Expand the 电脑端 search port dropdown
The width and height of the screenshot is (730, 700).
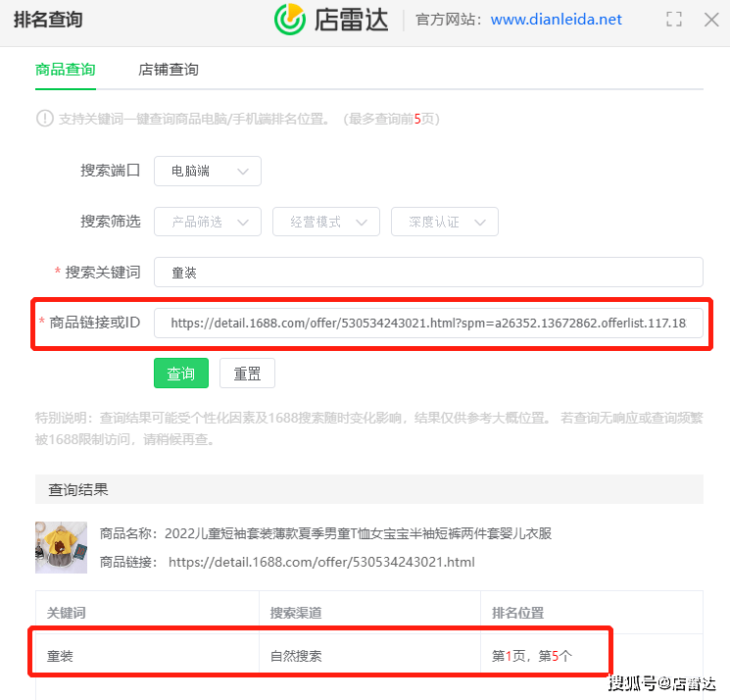pyautogui.click(x=208, y=171)
